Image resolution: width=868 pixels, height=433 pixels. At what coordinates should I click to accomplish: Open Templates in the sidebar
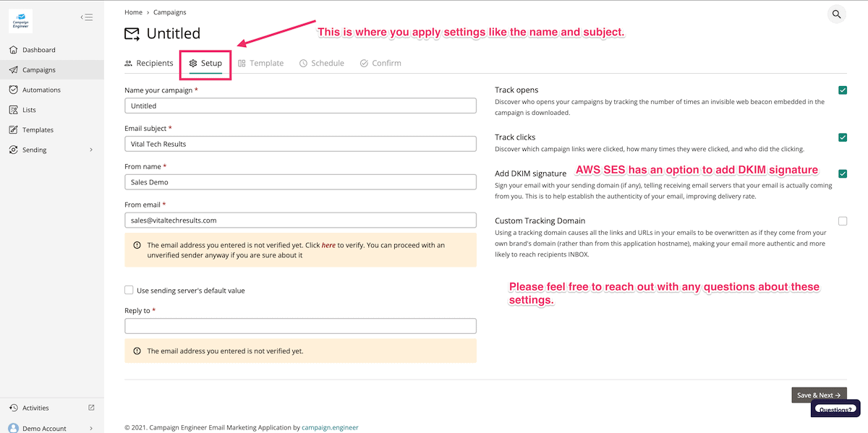click(x=38, y=130)
